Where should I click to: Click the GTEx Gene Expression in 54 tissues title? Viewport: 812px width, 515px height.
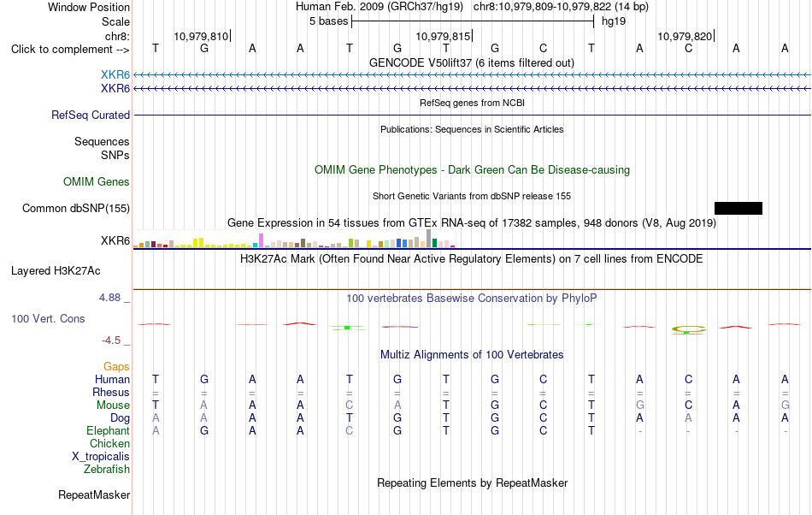[x=472, y=222]
